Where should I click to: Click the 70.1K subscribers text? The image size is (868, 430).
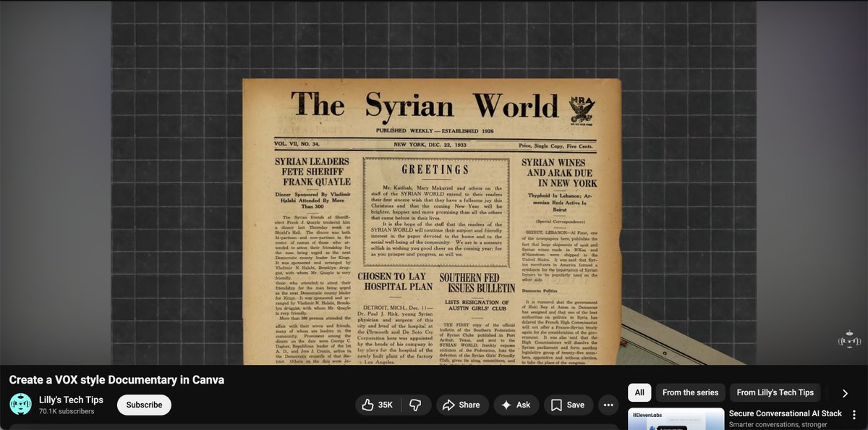67,411
